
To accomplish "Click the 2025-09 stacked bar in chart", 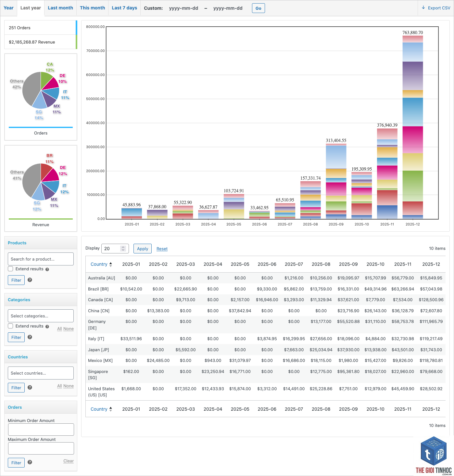I will [x=336, y=181].
